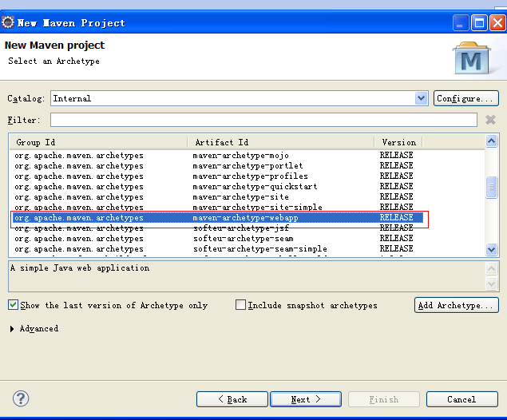
Task: Toggle Show the last version of Archetype only
Action: point(14,305)
